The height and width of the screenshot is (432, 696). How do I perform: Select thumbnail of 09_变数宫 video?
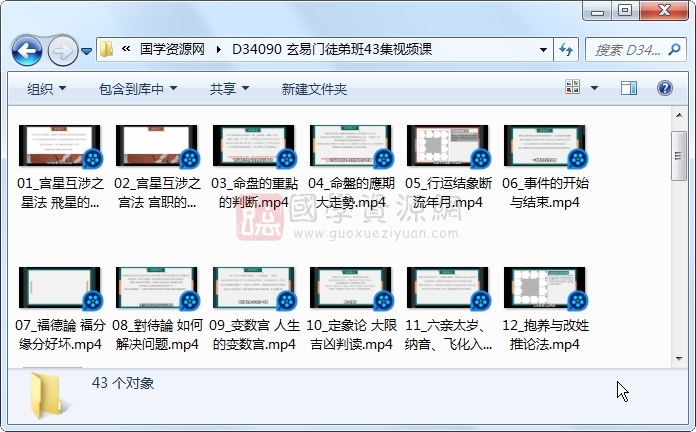click(254, 288)
